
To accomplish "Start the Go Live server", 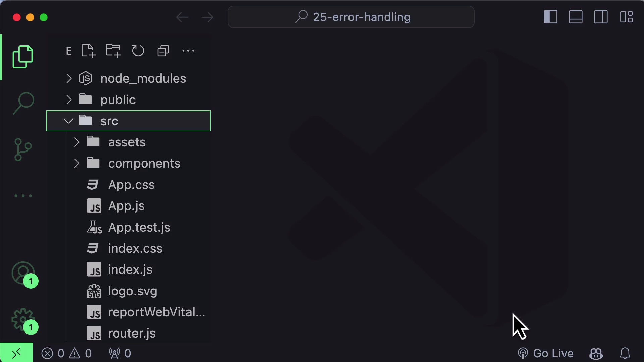I will (545, 353).
